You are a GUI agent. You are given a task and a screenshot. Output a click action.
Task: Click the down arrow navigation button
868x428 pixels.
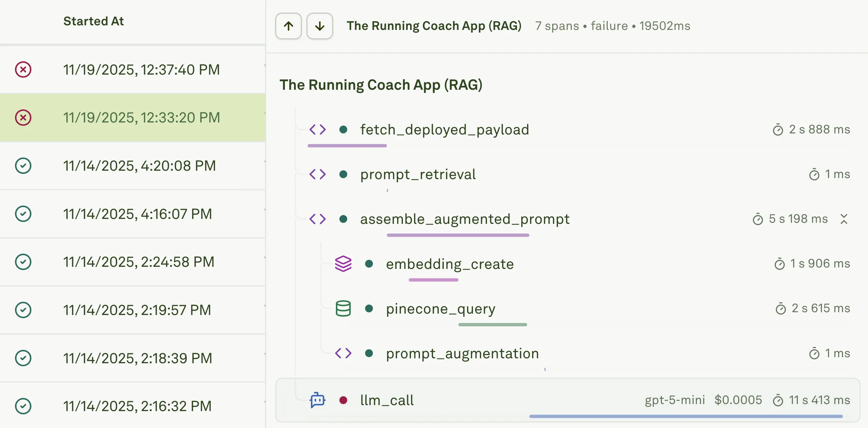(x=320, y=26)
